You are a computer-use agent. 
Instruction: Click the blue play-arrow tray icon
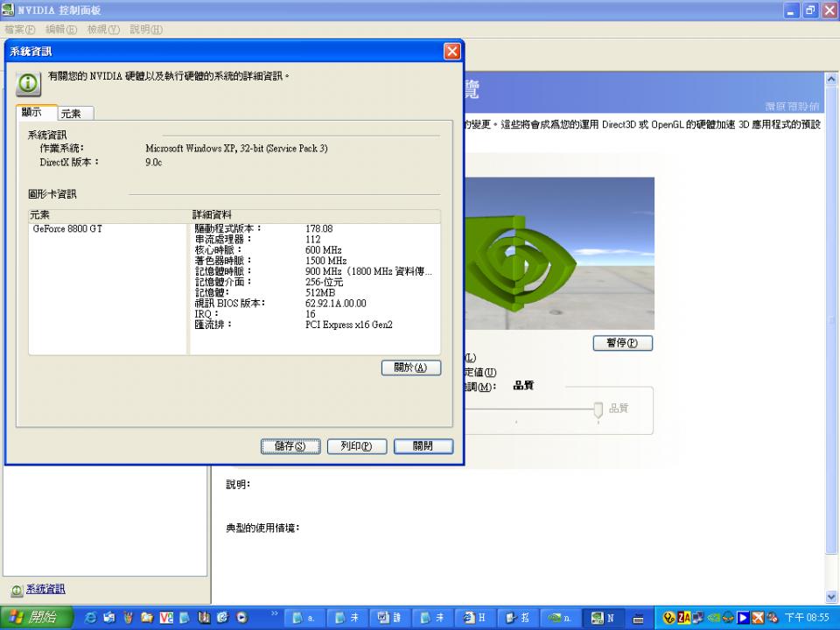[x=743, y=619]
